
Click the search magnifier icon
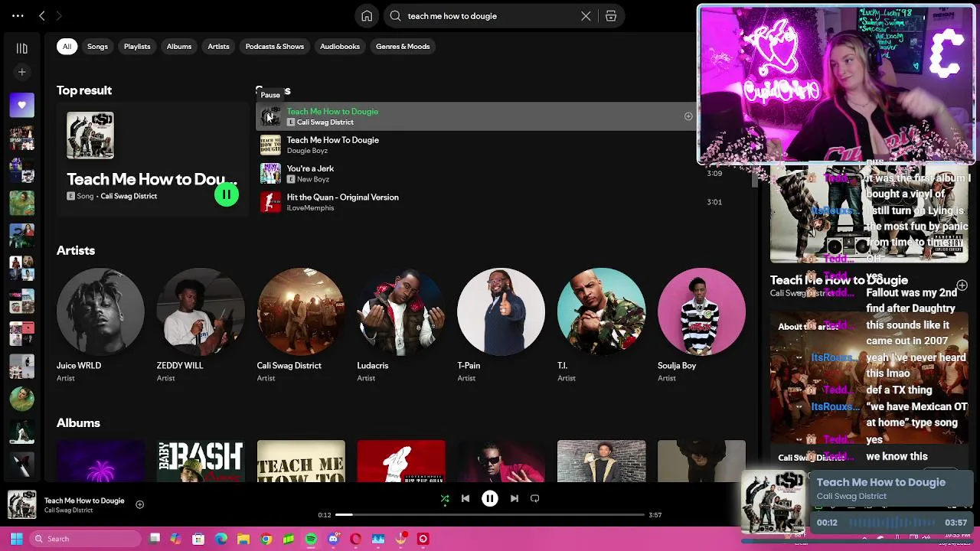coord(395,16)
